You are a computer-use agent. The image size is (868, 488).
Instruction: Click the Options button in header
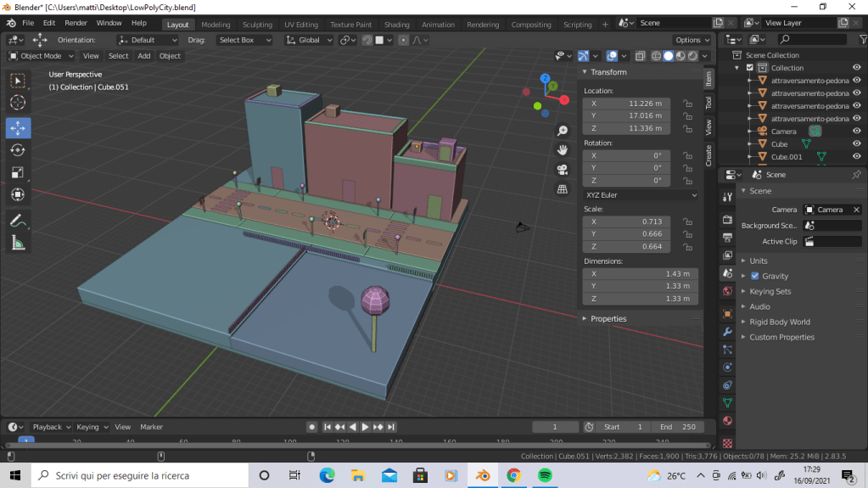[x=692, y=40]
